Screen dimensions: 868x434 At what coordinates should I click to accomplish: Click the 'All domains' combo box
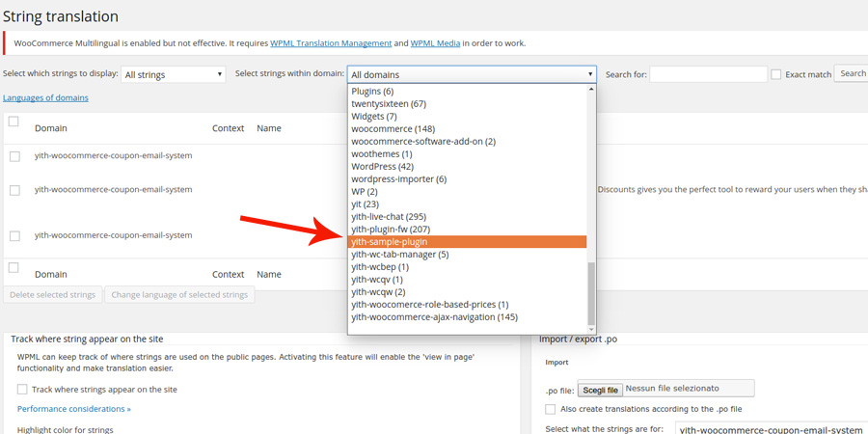[x=472, y=74]
